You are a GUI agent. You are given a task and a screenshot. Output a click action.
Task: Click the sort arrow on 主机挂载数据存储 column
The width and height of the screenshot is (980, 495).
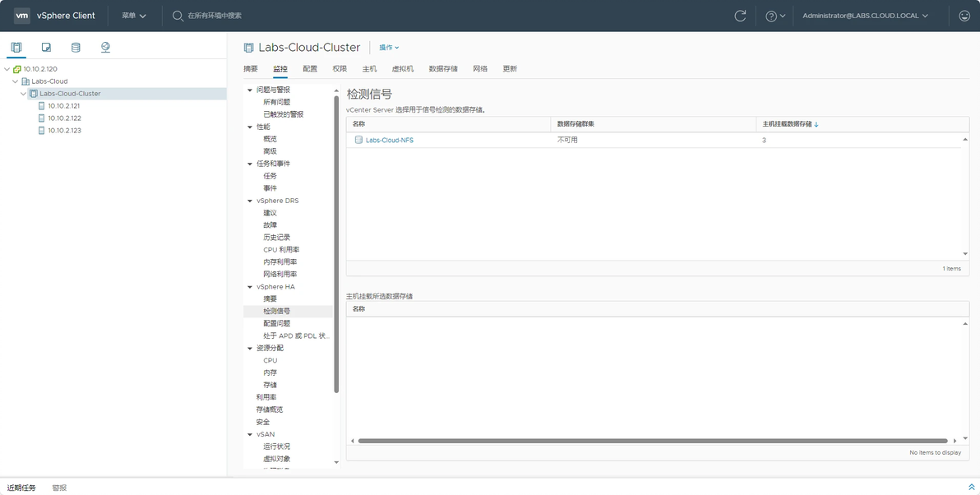point(816,124)
